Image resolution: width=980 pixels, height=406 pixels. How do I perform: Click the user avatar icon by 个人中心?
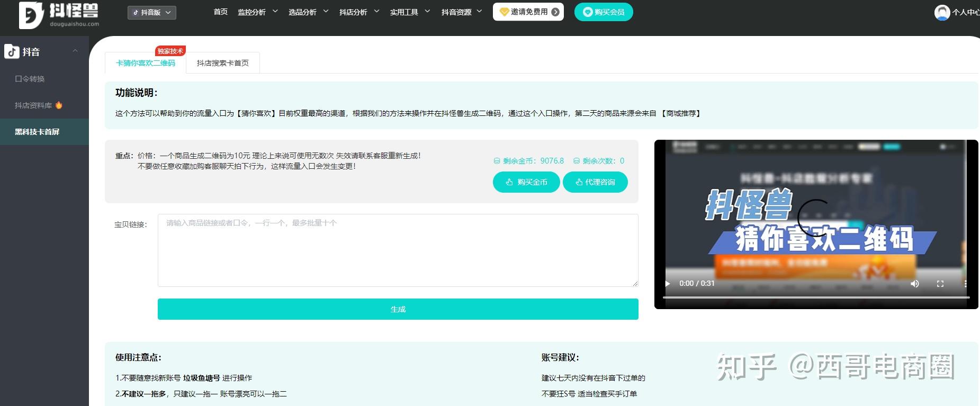942,12
